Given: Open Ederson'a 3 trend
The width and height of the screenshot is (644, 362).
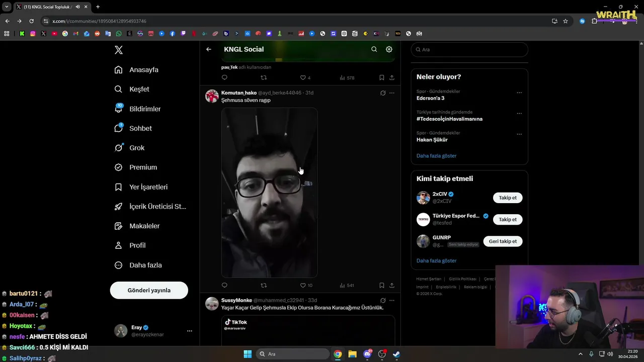Looking at the screenshot, I should pyautogui.click(x=430, y=98).
